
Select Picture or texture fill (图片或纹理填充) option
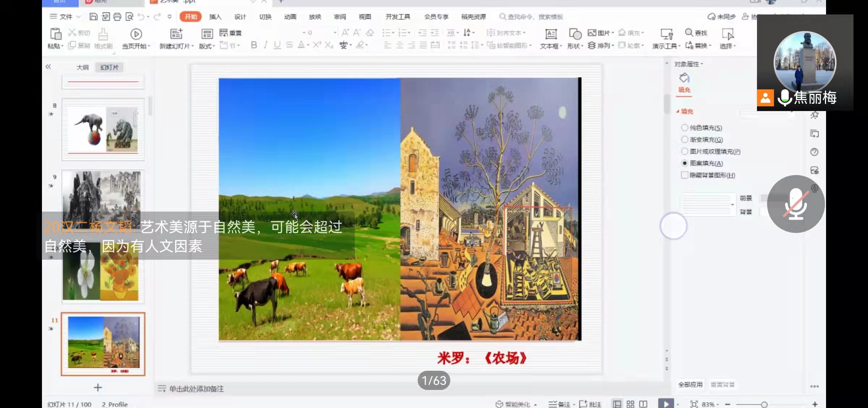tap(684, 151)
